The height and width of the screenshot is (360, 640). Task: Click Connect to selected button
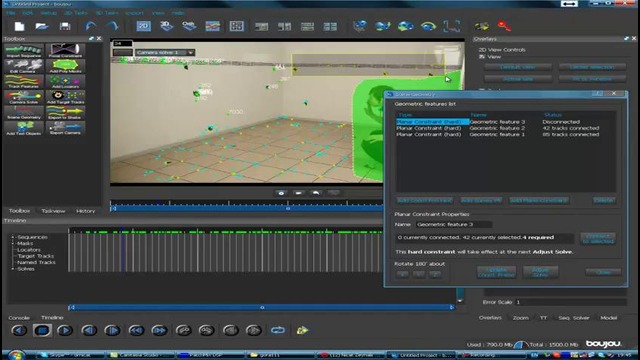pos(598,239)
